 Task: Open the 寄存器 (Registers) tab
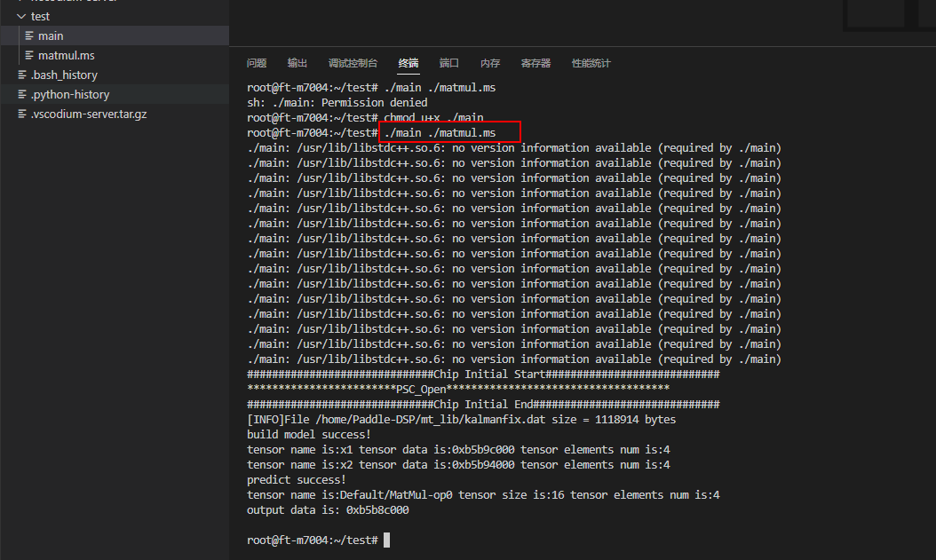[x=535, y=63]
